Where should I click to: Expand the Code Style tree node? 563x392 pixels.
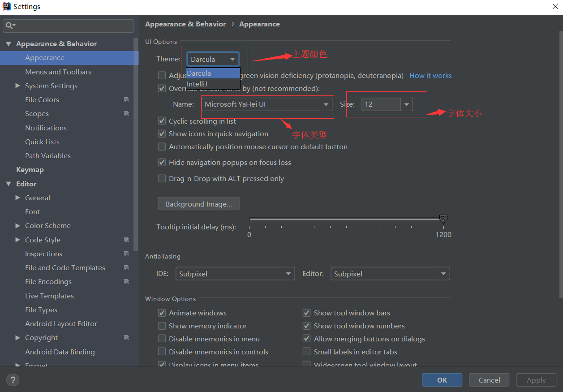(x=17, y=240)
